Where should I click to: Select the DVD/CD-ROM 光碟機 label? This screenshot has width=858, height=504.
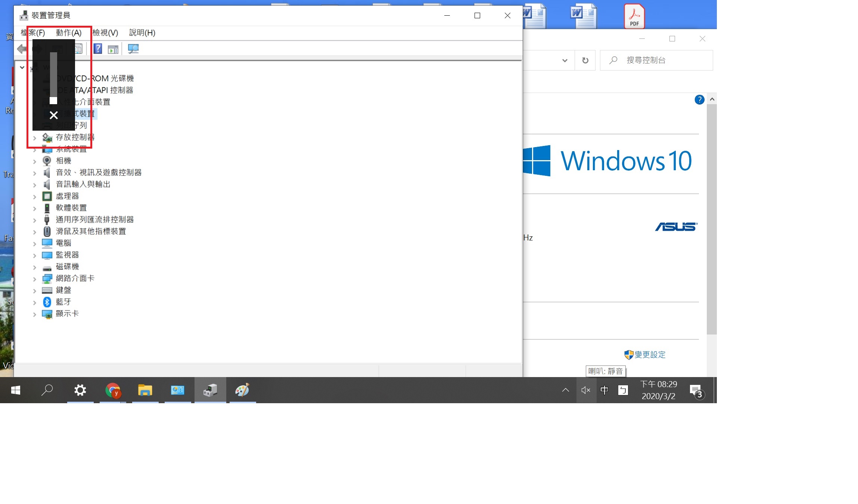[95, 79]
